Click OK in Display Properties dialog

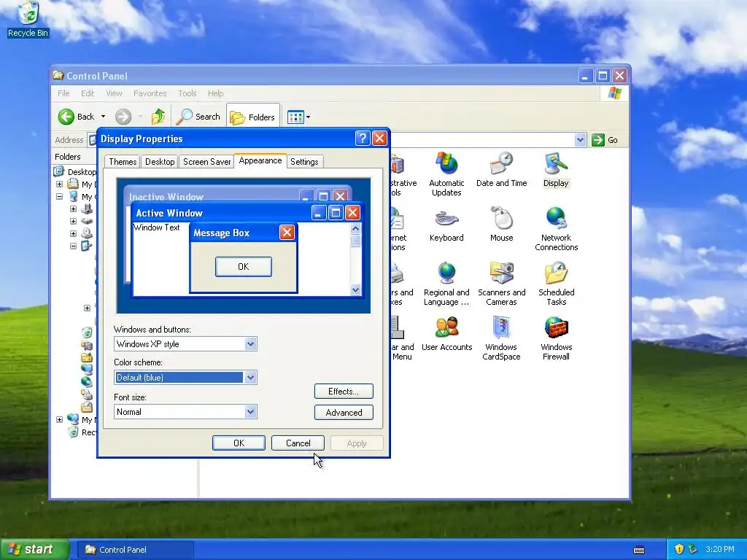tap(239, 443)
